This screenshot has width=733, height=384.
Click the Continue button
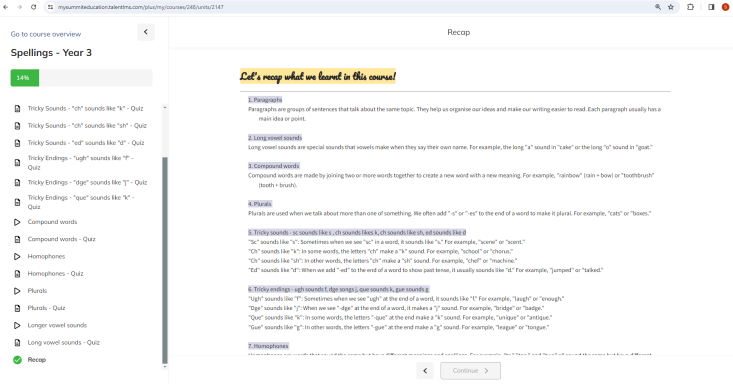coord(470,370)
